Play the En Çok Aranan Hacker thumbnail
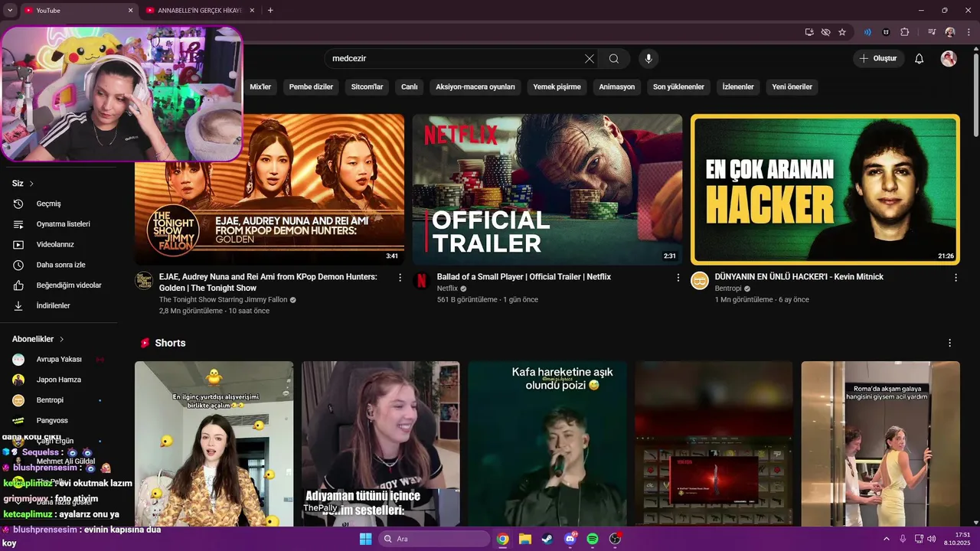This screenshot has width=980, height=551. click(x=825, y=190)
